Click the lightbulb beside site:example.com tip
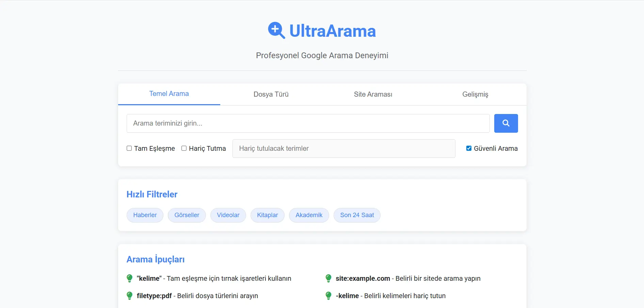The width and height of the screenshot is (644, 308). point(328,278)
